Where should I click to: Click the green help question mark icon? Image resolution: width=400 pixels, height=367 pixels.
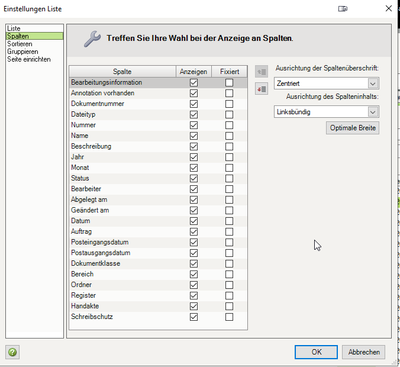[13, 352]
